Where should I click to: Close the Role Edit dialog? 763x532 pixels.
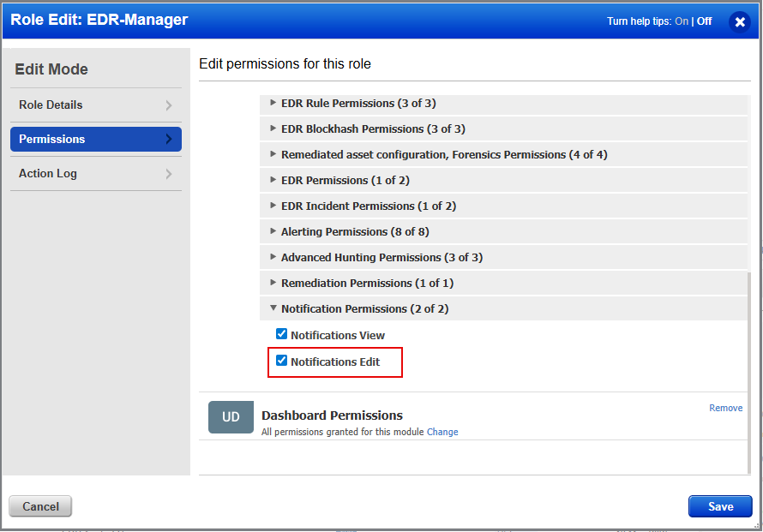(739, 21)
